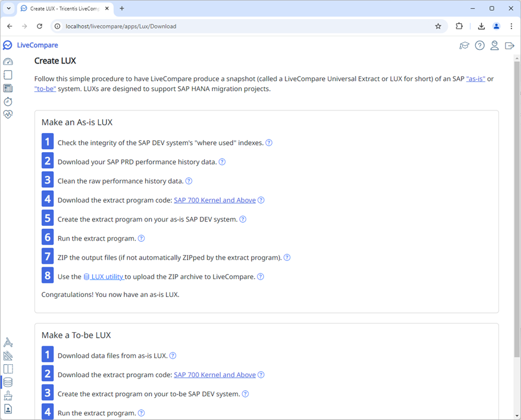Open help beside 'Run the extract program'
The width and height of the screenshot is (521, 420).
[141, 238]
